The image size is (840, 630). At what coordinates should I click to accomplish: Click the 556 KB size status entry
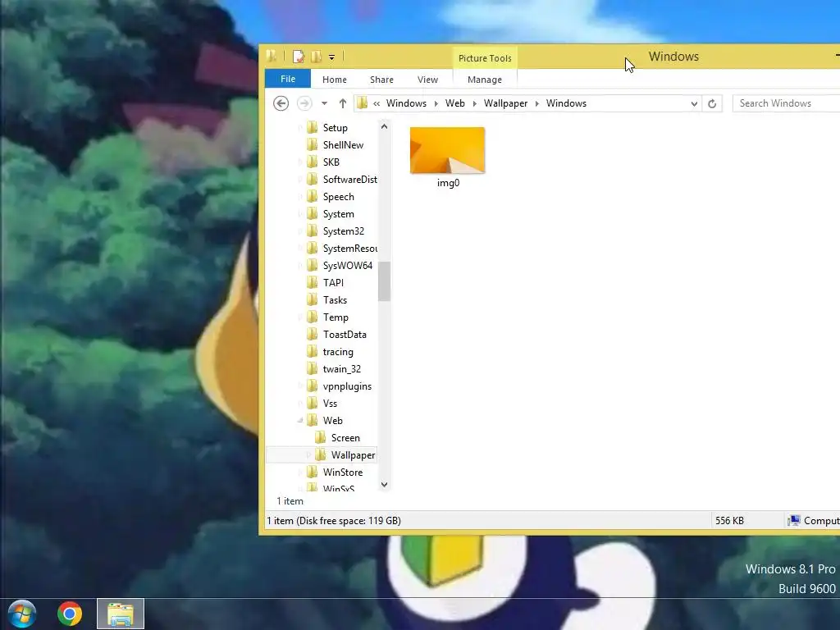coord(729,520)
